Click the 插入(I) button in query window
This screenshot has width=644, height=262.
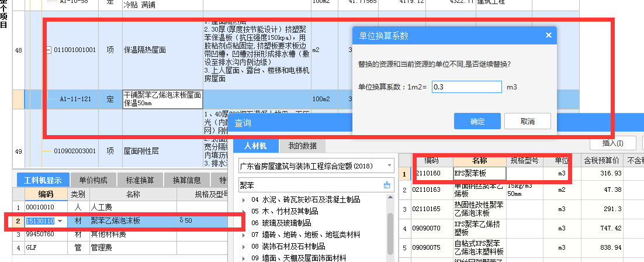pos(612,143)
